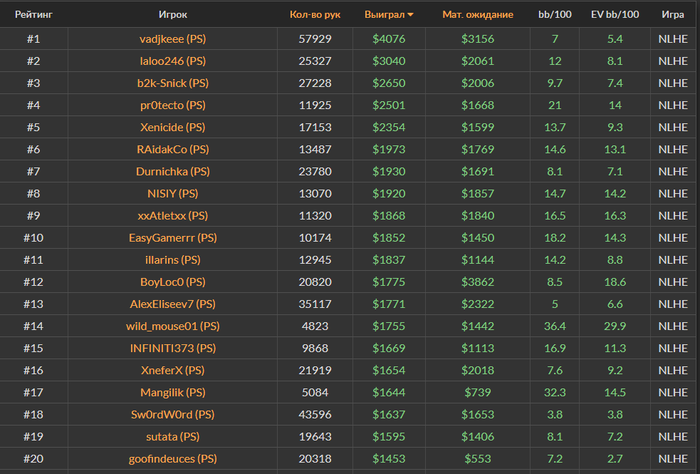Click the Игрок column header

tap(172, 15)
